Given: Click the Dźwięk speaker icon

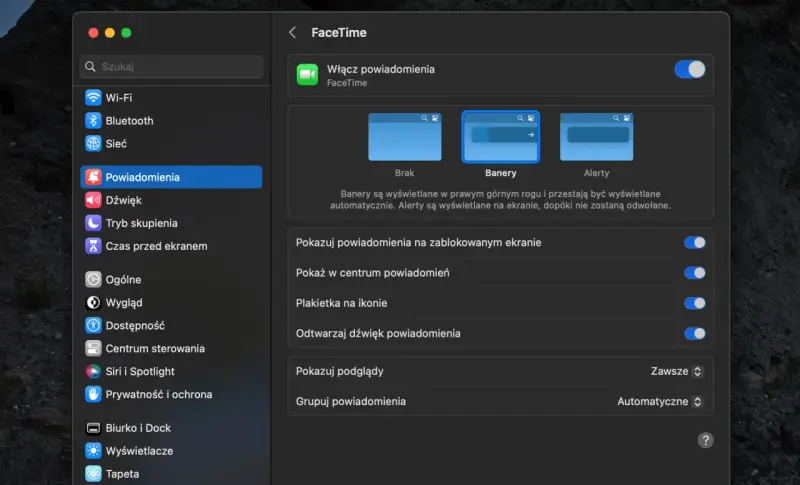Looking at the screenshot, I should pos(93,200).
